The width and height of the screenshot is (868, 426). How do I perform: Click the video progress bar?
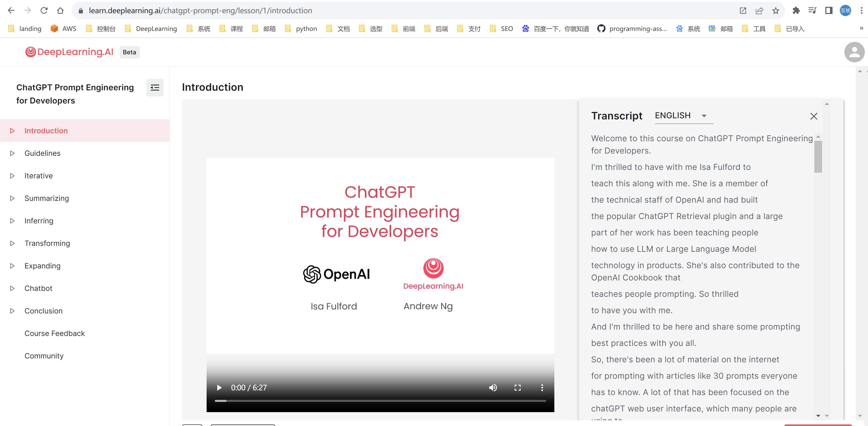pyautogui.click(x=380, y=401)
